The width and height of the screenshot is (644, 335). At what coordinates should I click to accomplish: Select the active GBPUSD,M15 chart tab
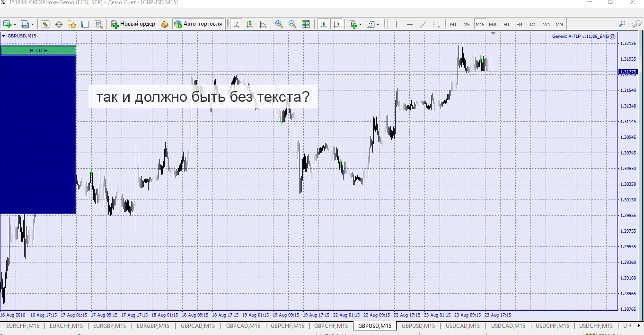click(x=375, y=326)
